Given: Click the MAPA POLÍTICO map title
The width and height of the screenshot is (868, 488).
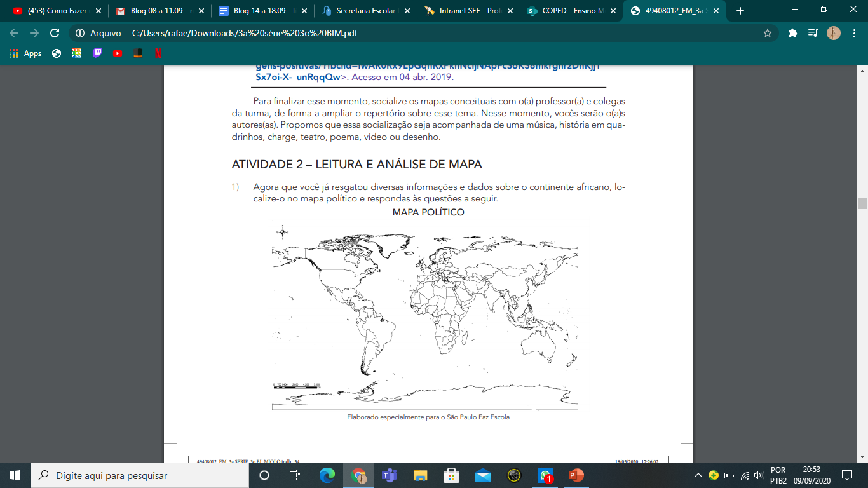Looking at the screenshot, I should [x=428, y=212].
